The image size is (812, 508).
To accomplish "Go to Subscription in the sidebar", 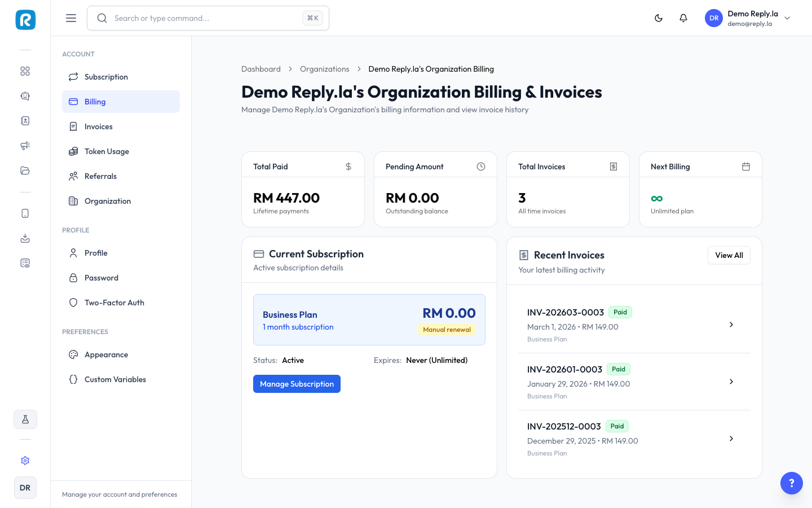I will coord(121,77).
